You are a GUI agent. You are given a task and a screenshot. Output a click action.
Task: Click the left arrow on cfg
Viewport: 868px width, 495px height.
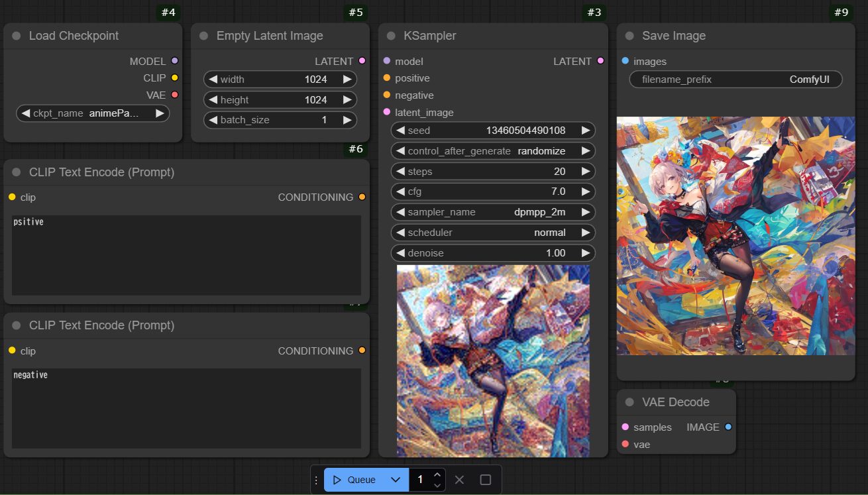400,192
